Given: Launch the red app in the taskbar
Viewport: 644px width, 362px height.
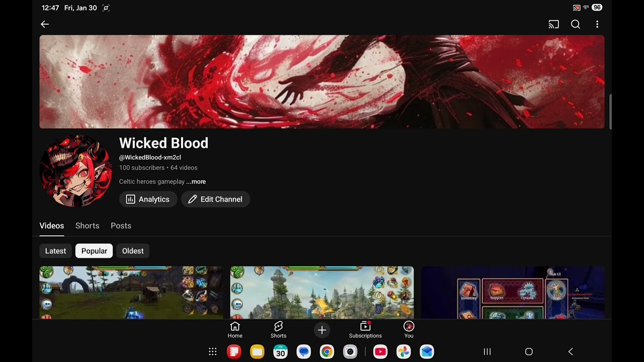Looking at the screenshot, I should click(x=234, y=351).
